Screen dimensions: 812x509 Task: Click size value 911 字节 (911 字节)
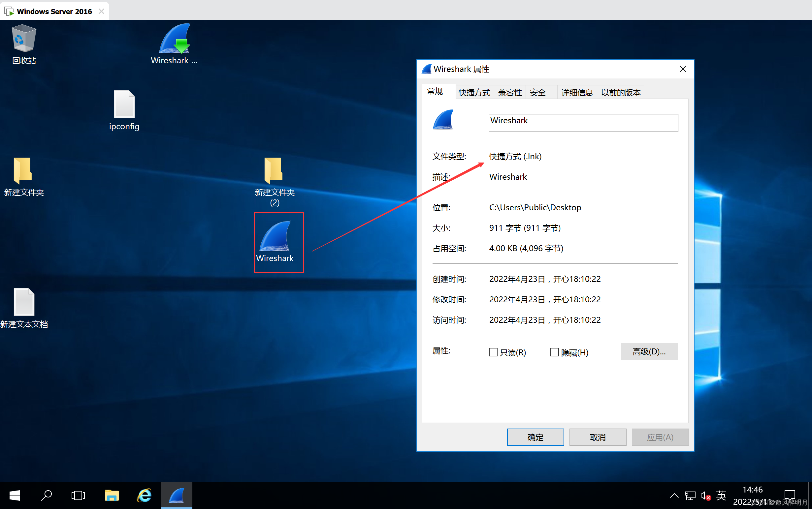[525, 228]
